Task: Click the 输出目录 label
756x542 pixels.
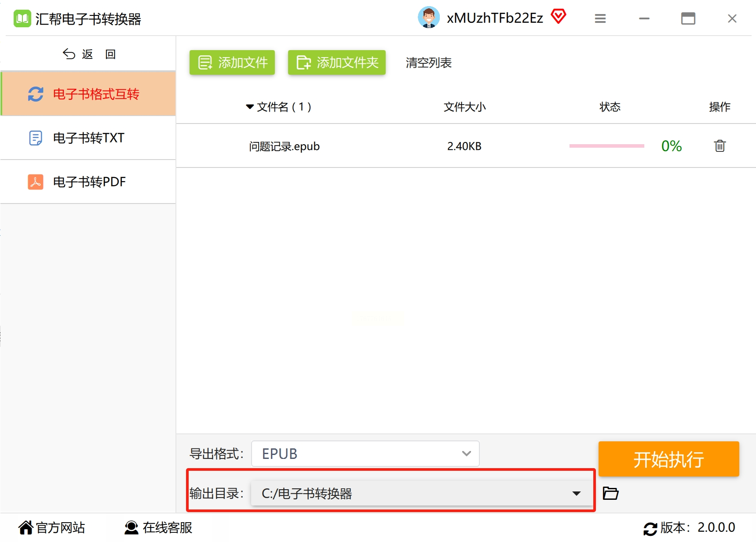Action: pos(216,493)
